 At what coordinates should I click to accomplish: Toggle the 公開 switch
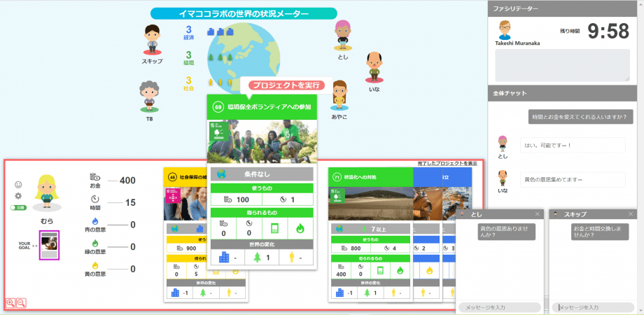[18, 208]
